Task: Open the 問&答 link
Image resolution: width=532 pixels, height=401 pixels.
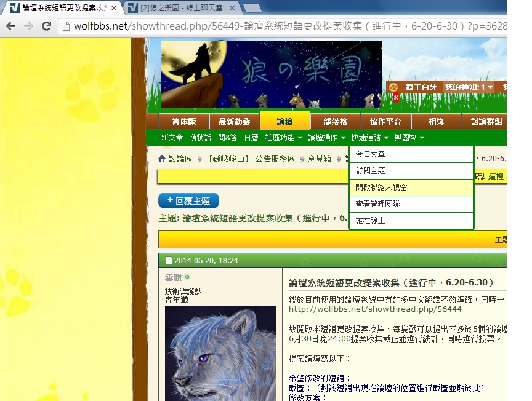Action: coord(227,138)
